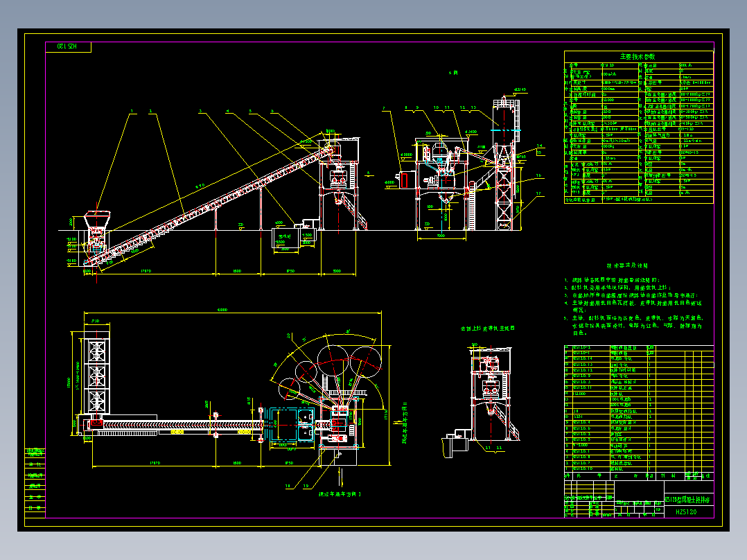Select callout number 6 above the elevation view
Image resolution: width=747 pixels, height=560 pixels.
[272, 112]
